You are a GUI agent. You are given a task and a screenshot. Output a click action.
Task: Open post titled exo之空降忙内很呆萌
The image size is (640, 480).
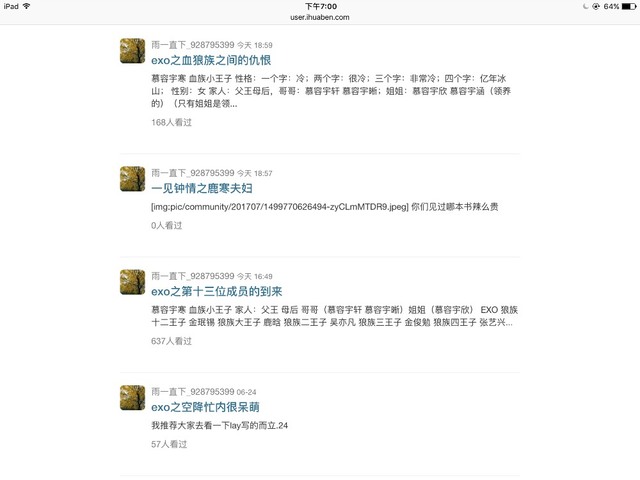click(205, 407)
